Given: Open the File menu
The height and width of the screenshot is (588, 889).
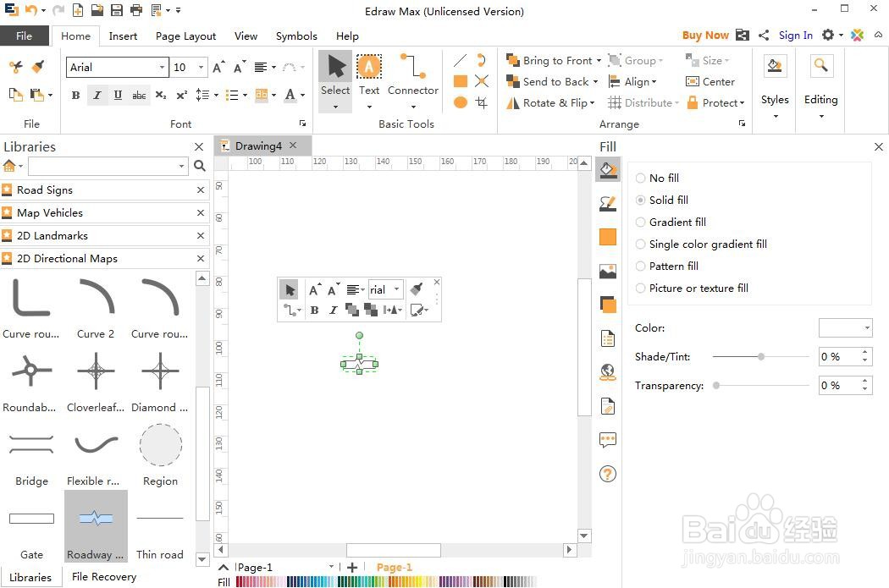Looking at the screenshot, I should click(24, 36).
